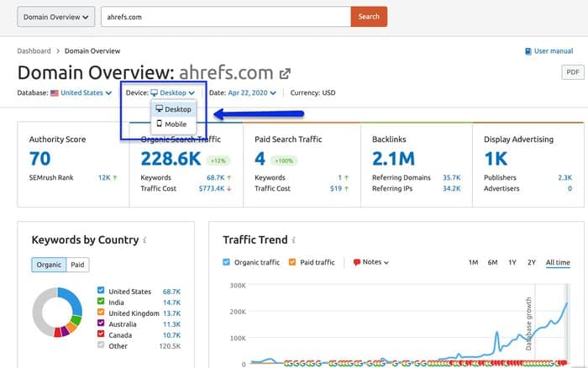Open SEMrush Rank 12K value
588x368 pixels.
104,178
